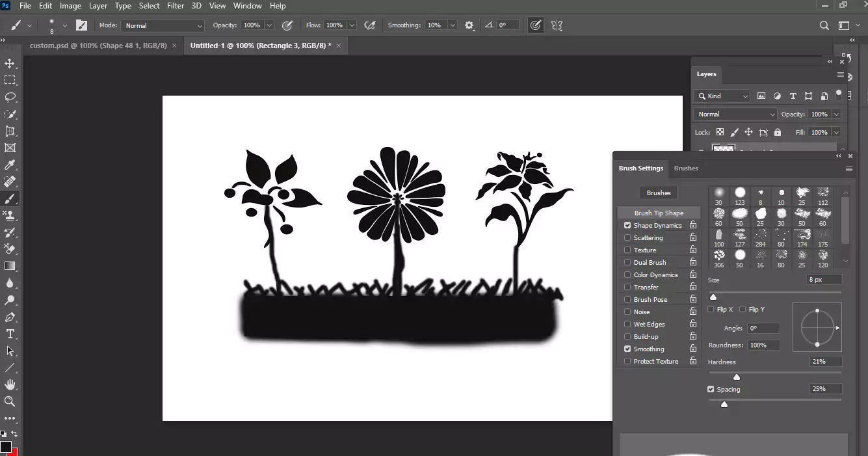Select the Horizontal Type tool
This screenshot has width=868, height=456.
pos(10,334)
